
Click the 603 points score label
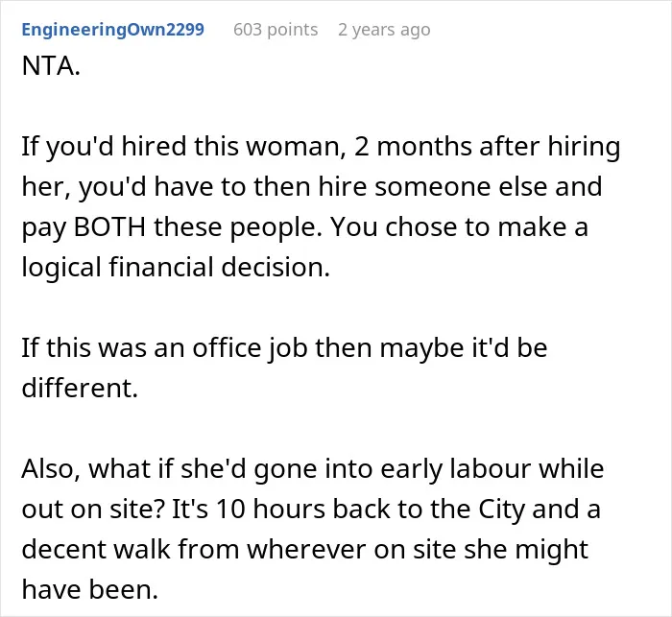point(276,30)
